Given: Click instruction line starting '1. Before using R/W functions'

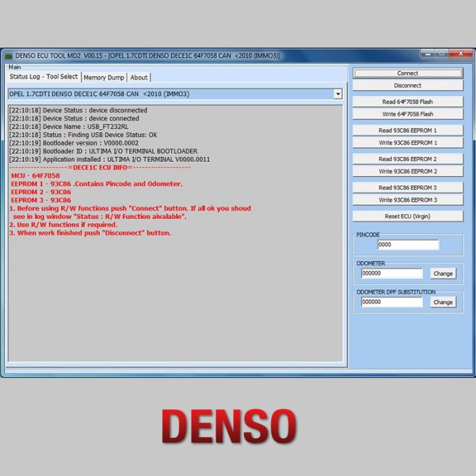Looking at the screenshot, I should [131, 209].
